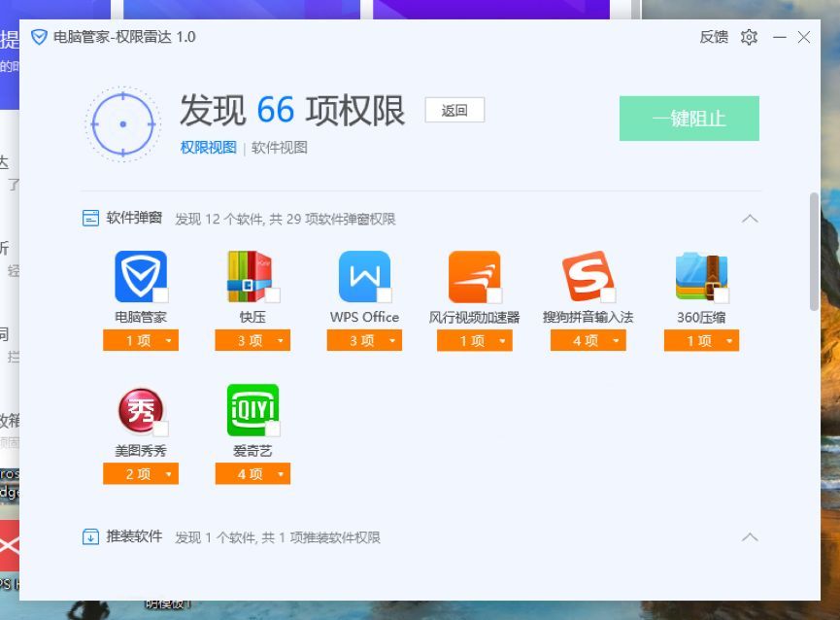The height and width of the screenshot is (620, 840).
Task: Click the 推装软件 section download icon
Action: pos(90,536)
